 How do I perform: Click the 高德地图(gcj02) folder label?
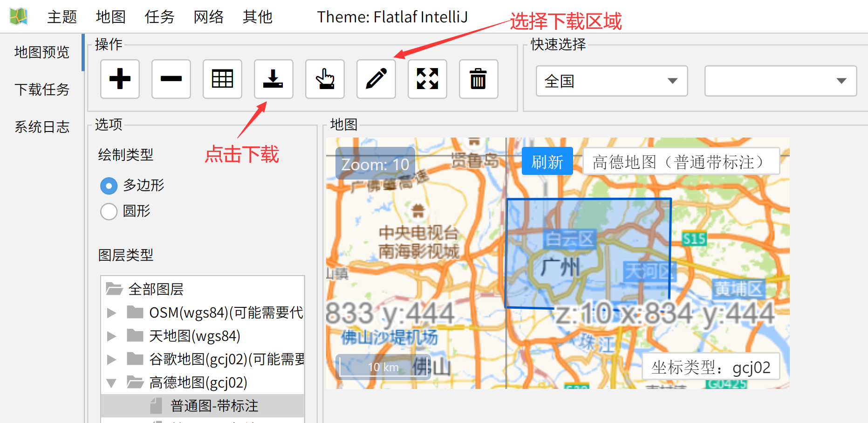coord(198,383)
